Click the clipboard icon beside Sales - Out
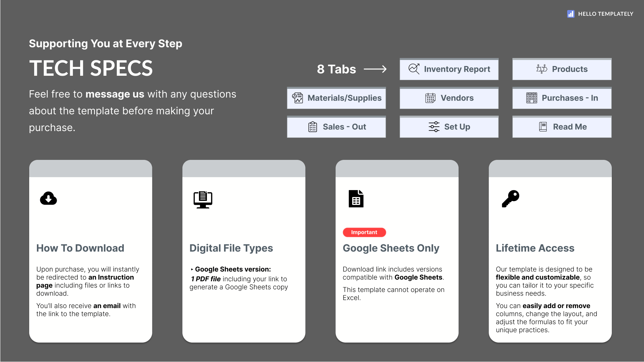This screenshot has width=644, height=362. click(x=313, y=127)
